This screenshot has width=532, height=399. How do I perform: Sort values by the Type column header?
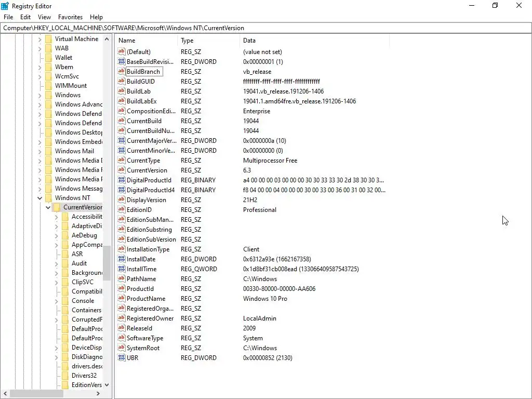point(208,41)
